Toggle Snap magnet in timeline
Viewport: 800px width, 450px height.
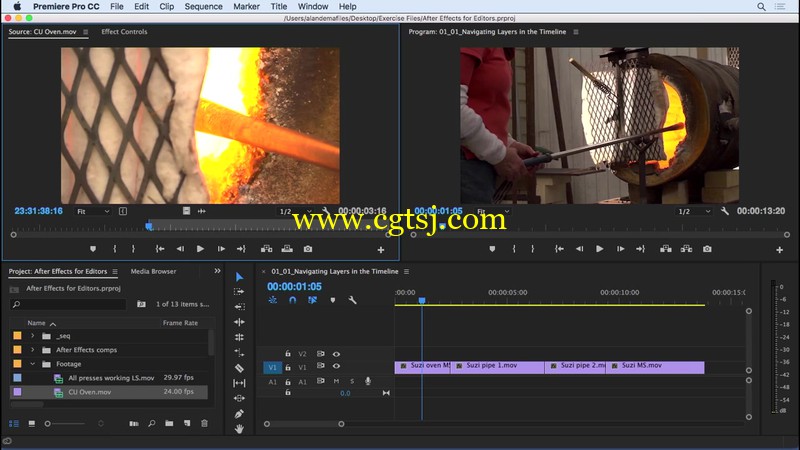[292, 300]
